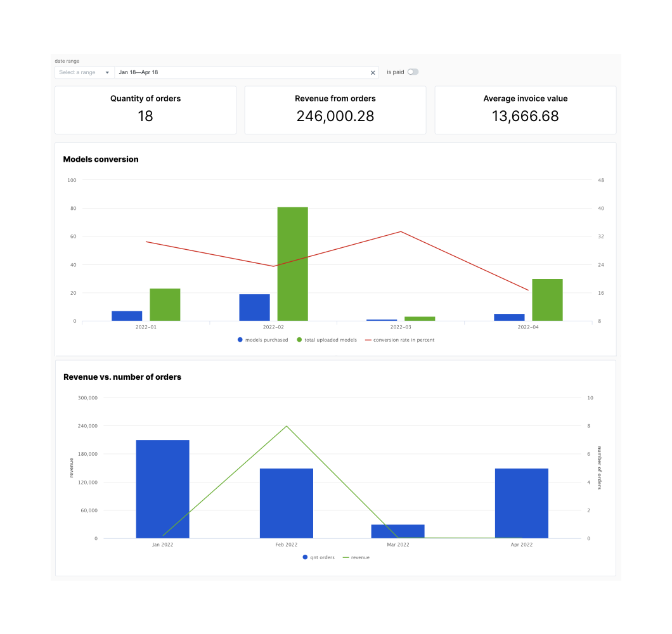Screen dimensions: 672x634
Task: Click the red conversion rate line peak
Action: 401,232
